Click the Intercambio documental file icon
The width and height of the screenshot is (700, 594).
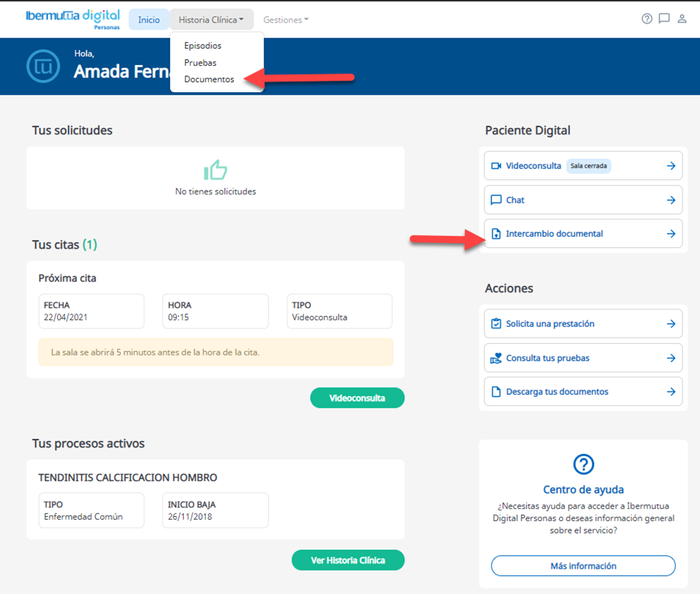496,234
